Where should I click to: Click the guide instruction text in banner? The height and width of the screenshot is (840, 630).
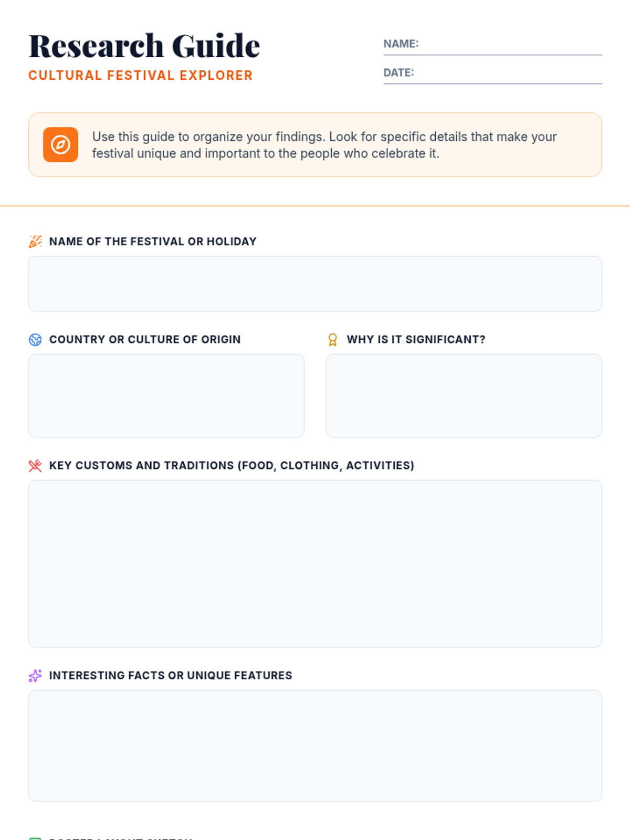324,145
